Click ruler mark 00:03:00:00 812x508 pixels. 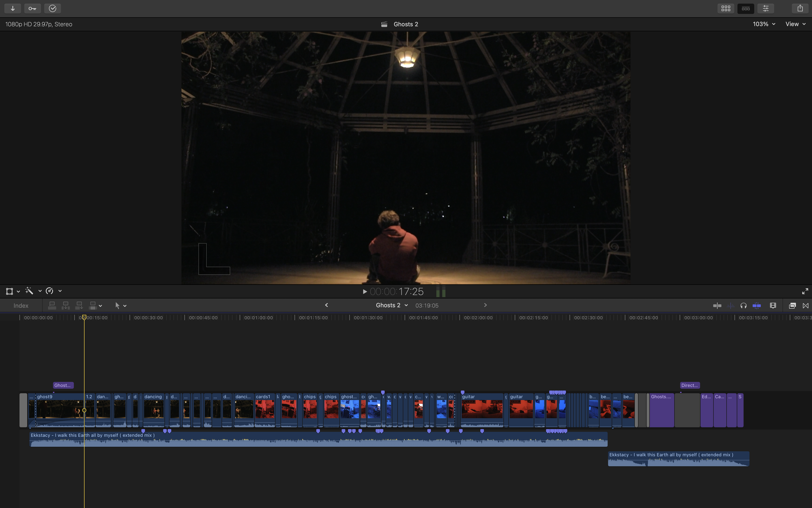(698, 317)
